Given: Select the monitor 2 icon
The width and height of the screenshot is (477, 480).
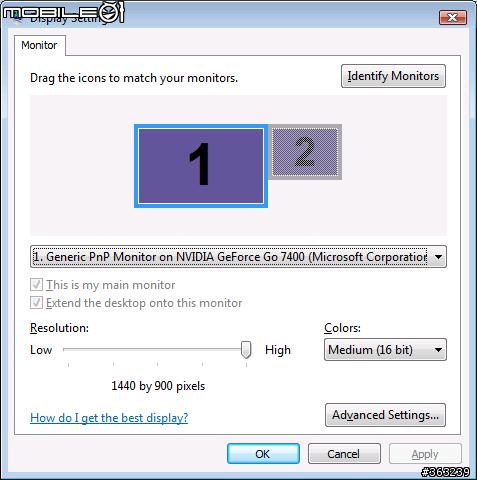Looking at the screenshot, I should tap(305, 152).
